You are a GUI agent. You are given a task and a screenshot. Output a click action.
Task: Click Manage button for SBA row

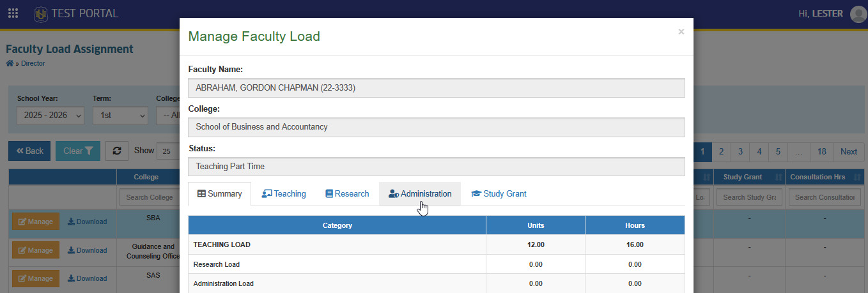click(x=36, y=222)
